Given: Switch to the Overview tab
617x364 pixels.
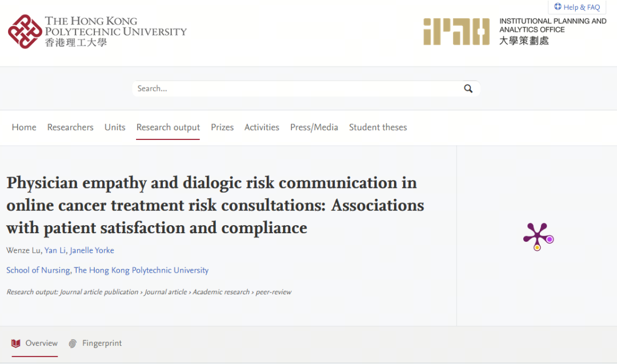Looking at the screenshot, I should click(x=35, y=343).
